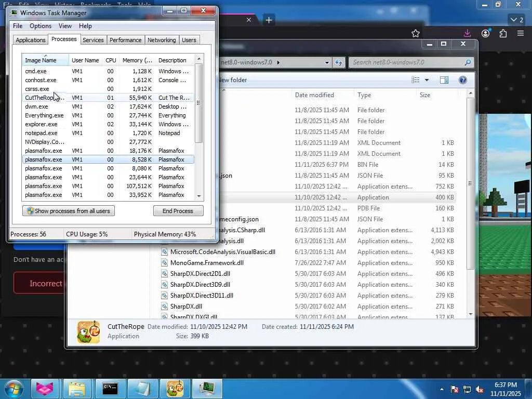532x399 pixels.
Task: Click the search magnifier in Explorer
Action: tap(468, 62)
